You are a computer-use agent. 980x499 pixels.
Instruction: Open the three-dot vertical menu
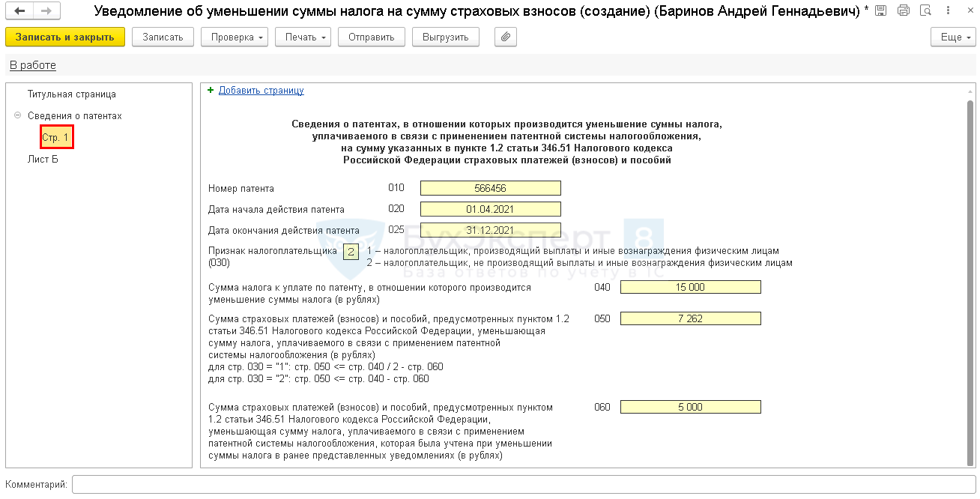949,10
